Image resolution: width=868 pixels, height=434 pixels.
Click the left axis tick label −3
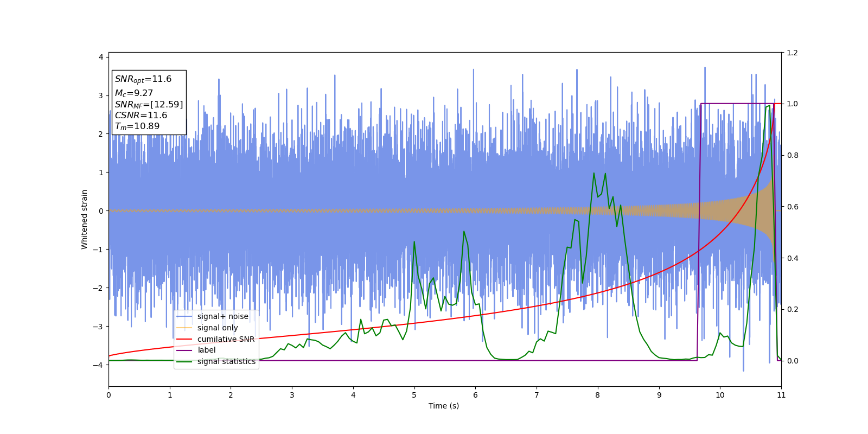pos(99,327)
